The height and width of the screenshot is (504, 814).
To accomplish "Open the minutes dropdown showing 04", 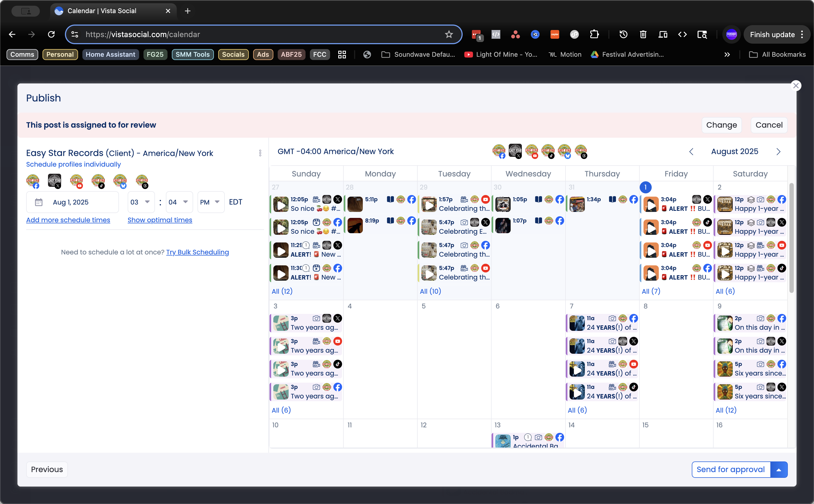I will pos(179,202).
